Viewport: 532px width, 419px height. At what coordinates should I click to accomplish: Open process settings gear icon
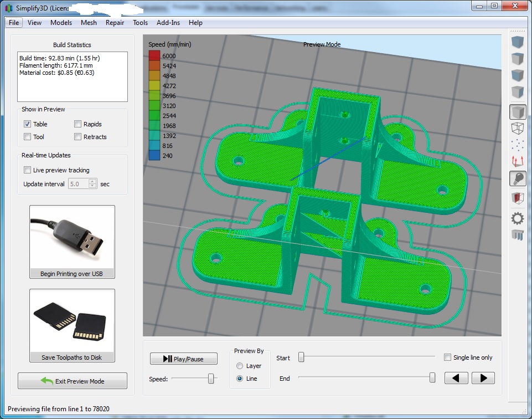pyautogui.click(x=518, y=218)
